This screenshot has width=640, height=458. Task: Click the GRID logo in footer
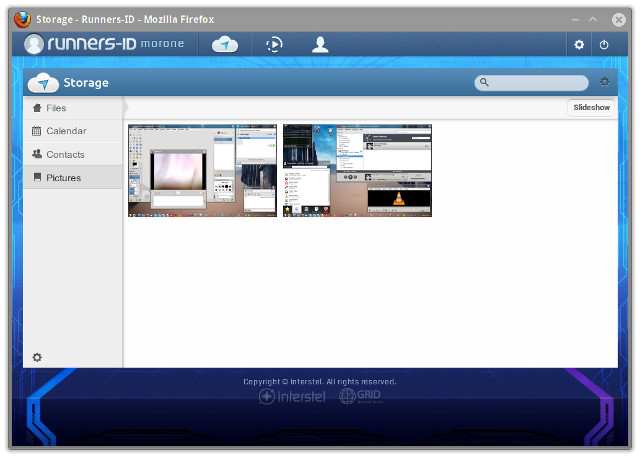360,396
